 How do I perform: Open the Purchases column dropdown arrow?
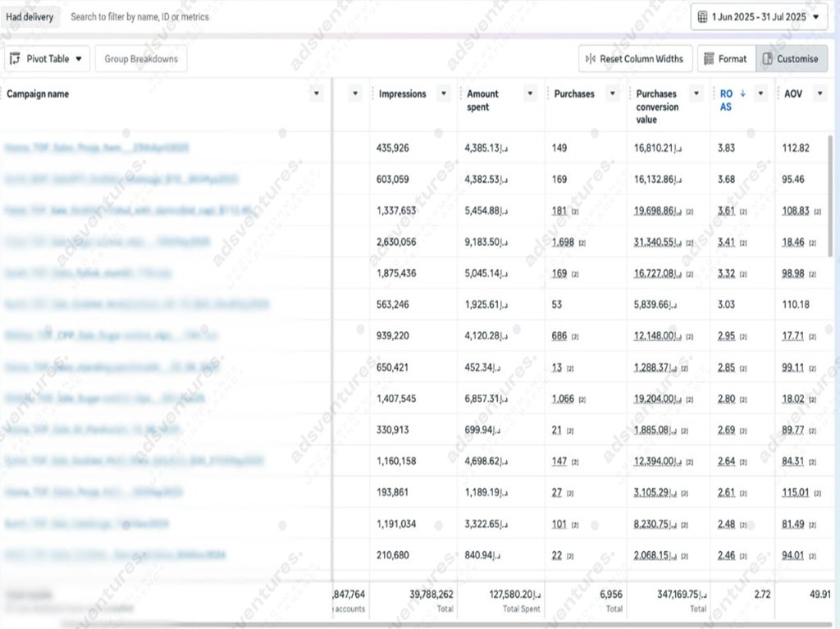pos(612,94)
